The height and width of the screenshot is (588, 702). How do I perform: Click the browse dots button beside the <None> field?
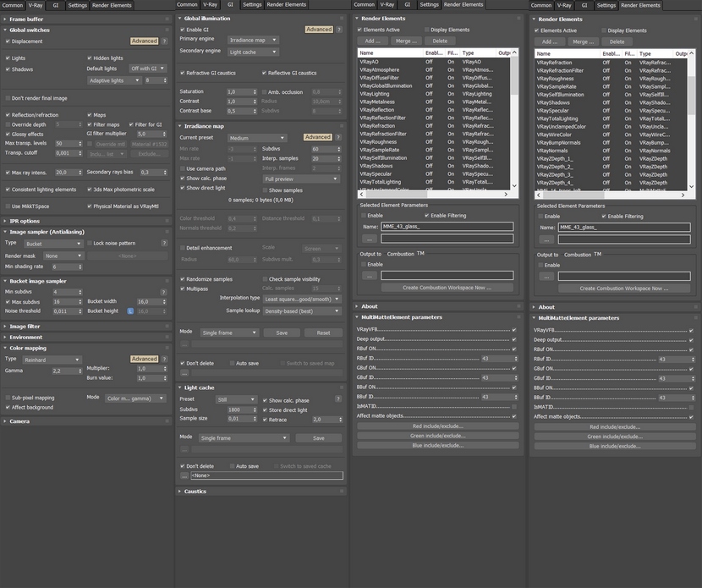[184, 475]
